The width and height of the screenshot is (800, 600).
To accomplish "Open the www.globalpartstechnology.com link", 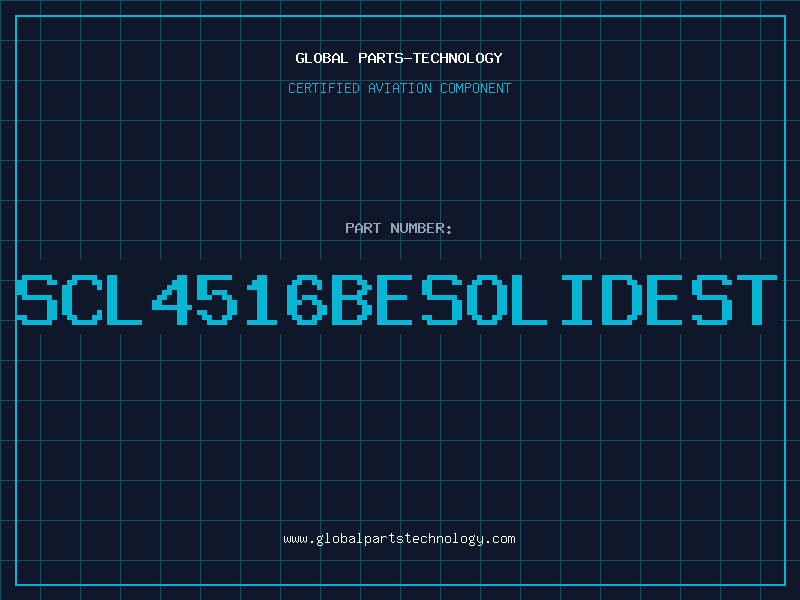I will pyautogui.click(x=399, y=539).
